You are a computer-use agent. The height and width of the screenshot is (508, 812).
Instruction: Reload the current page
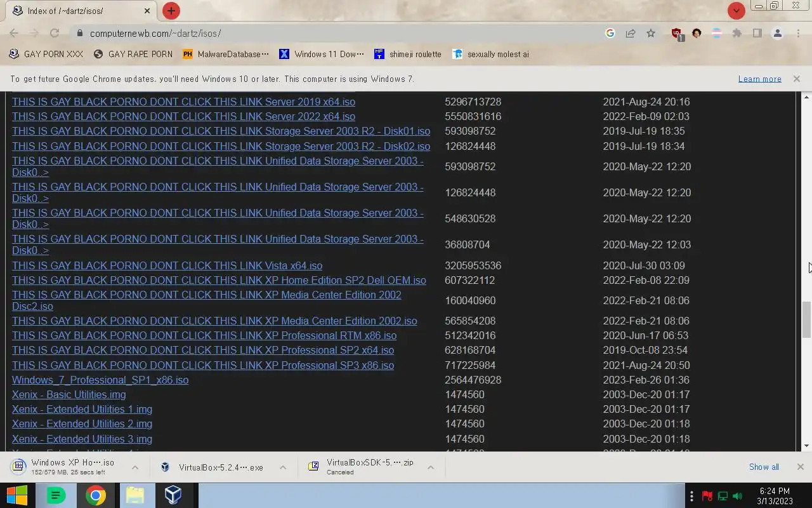55,33
